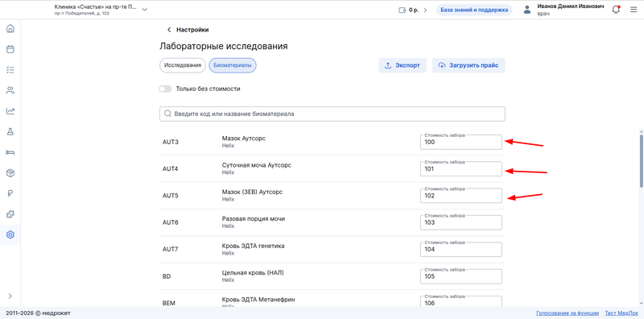
Task: Expand the sidebar with bottom chevron
Action: (10, 296)
